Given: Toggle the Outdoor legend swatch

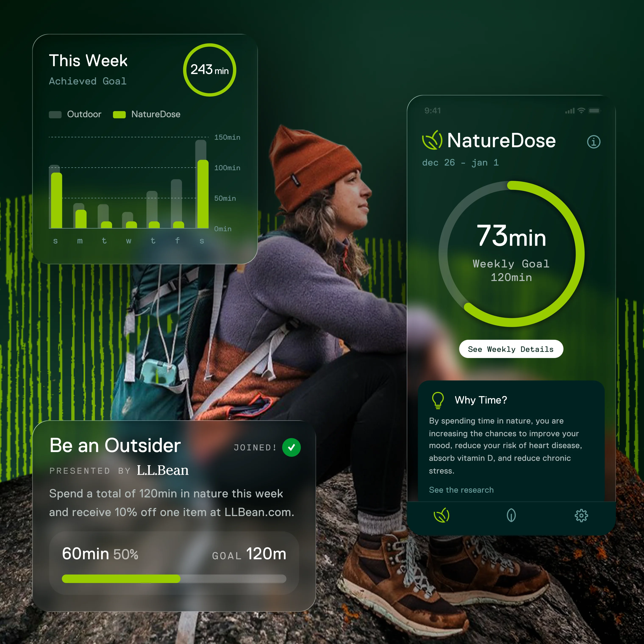Looking at the screenshot, I should tap(55, 115).
